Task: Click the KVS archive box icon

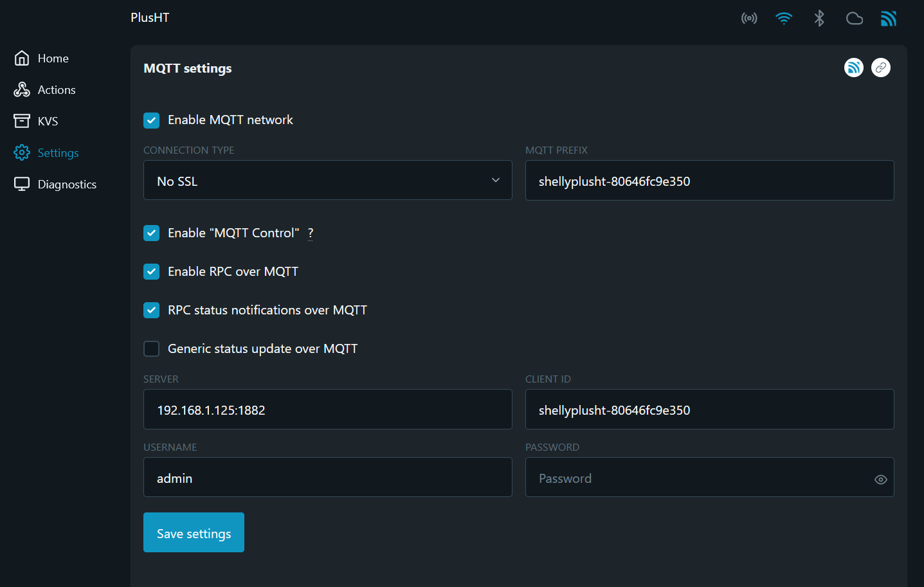Action: [x=22, y=121]
